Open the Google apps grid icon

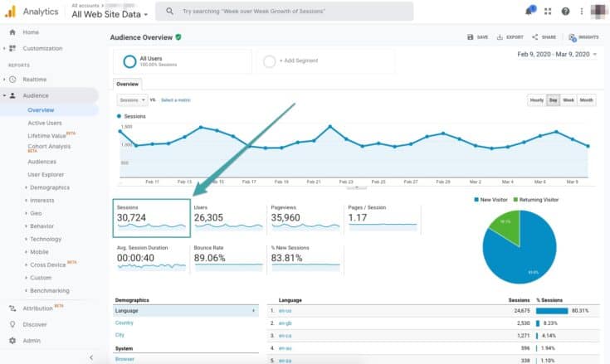point(548,12)
